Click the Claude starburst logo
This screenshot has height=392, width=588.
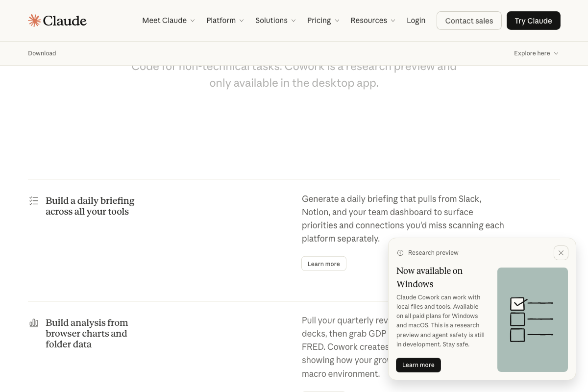[34, 20]
